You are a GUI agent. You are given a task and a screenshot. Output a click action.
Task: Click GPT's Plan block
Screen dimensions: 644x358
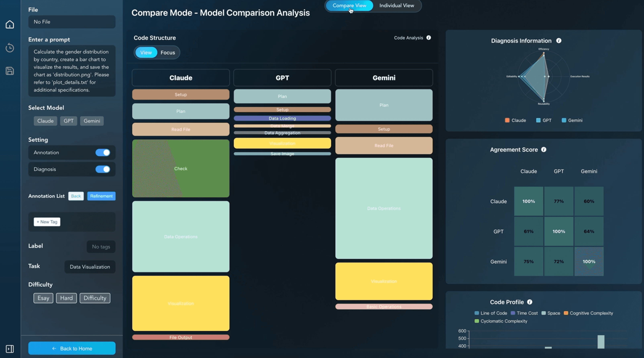[282, 96]
